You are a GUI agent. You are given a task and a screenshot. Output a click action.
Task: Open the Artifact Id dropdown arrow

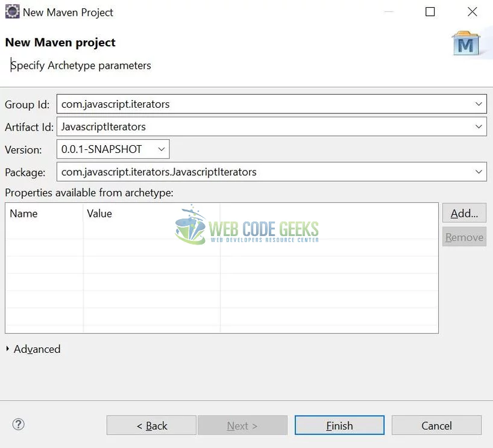click(479, 126)
